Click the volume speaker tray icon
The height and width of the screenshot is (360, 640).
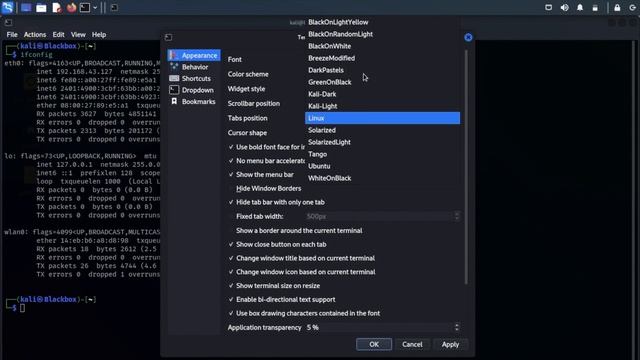(x=564, y=7)
